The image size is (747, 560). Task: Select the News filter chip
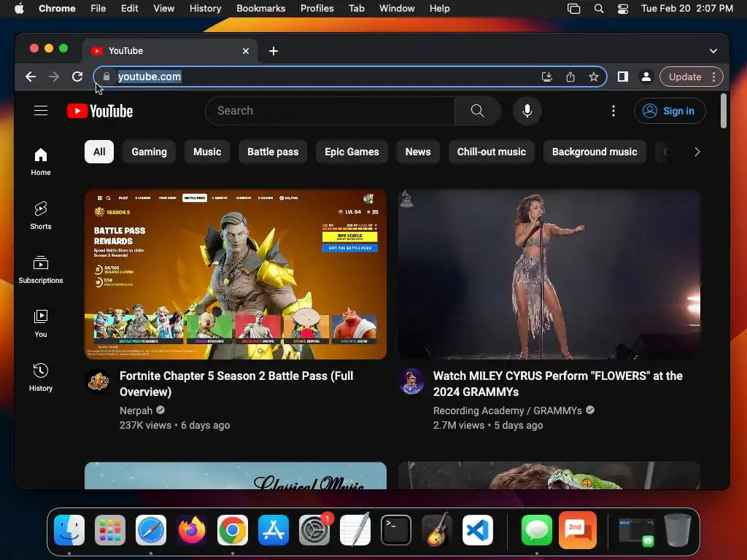click(418, 152)
